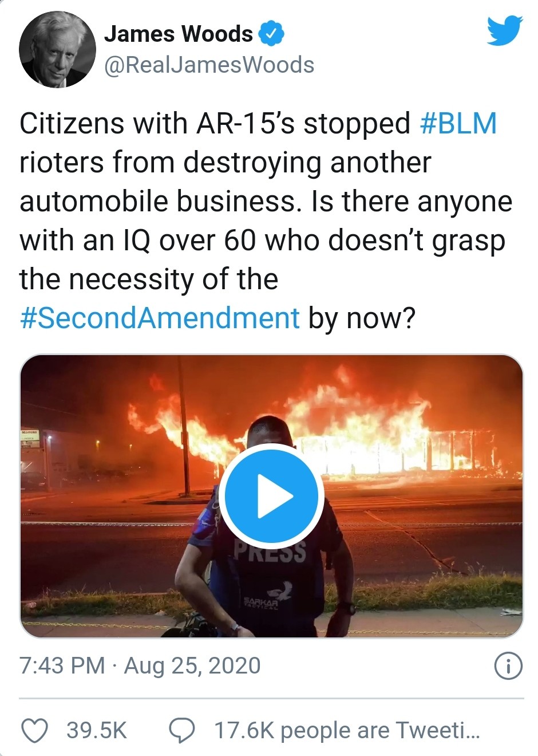Image resolution: width=538 pixels, height=756 pixels.
Task: Open 17.6K people are Tweeting link
Action: tap(347, 730)
